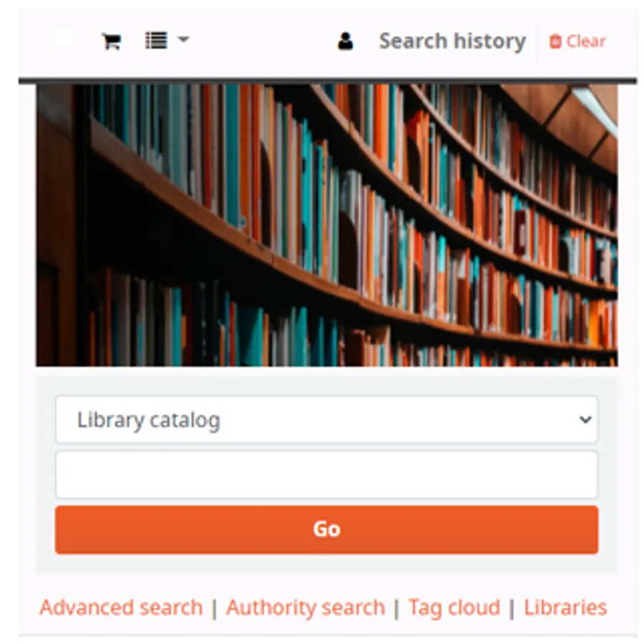Open the Advanced search link
This screenshot has width=644, height=644.
[x=121, y=608]
